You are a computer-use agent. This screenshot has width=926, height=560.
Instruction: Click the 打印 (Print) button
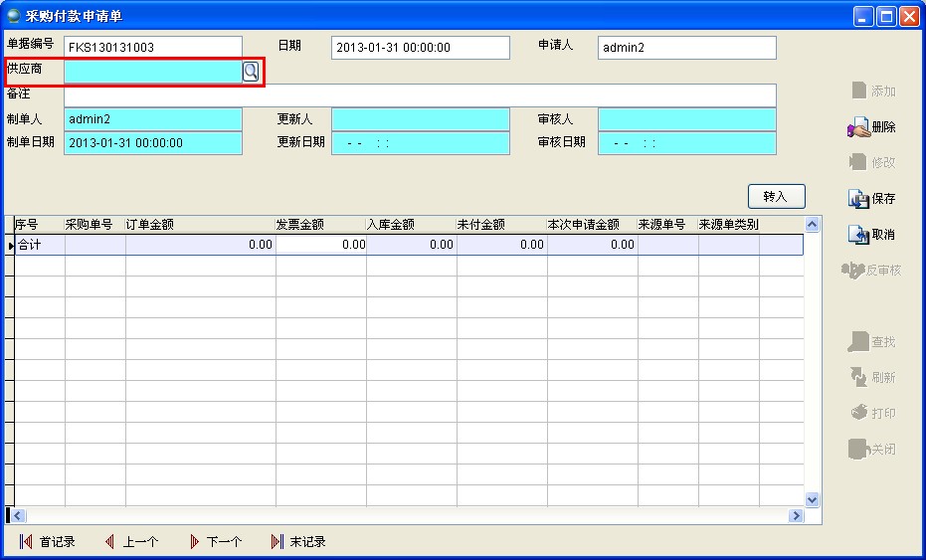click(873, 413)
